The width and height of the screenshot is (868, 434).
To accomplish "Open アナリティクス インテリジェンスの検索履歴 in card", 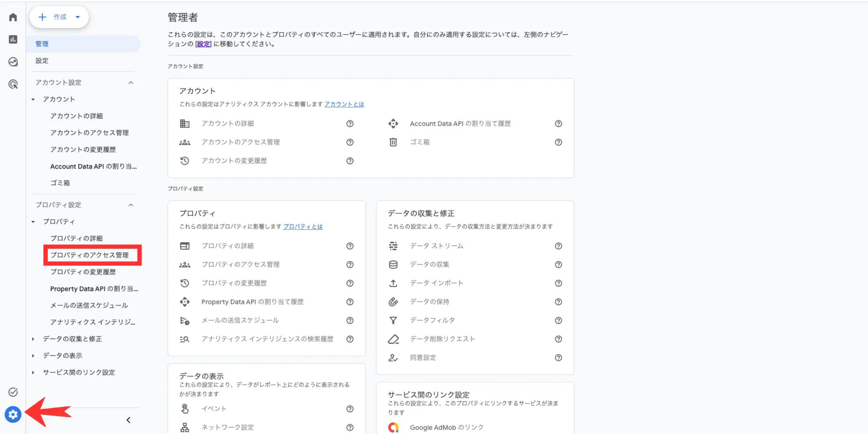I will (267, 339).
